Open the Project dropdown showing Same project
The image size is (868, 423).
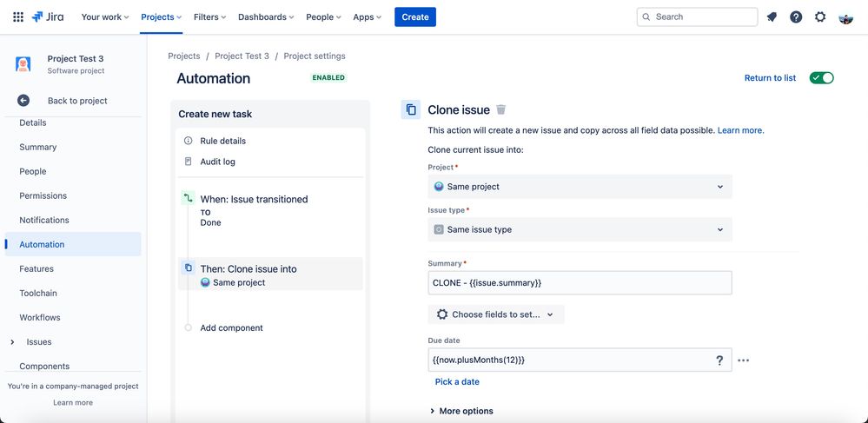coord(580,187)
